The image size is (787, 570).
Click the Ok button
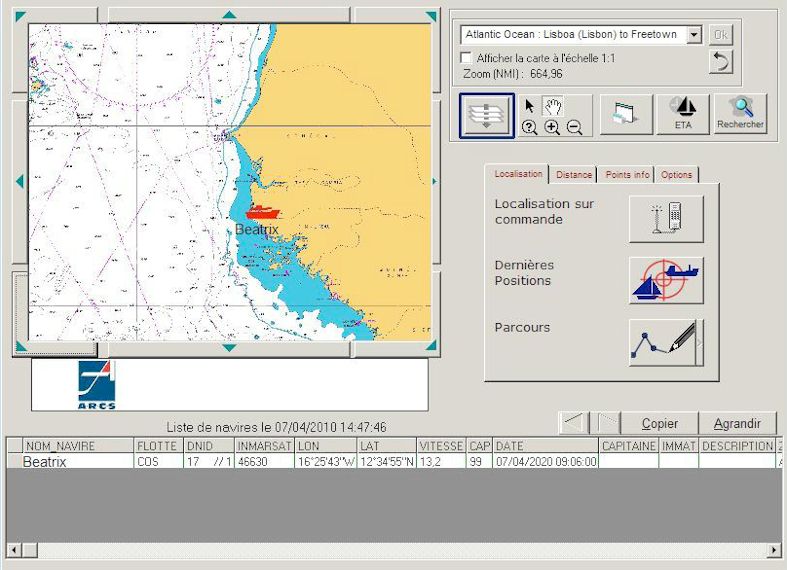click(x=721, y=35)
